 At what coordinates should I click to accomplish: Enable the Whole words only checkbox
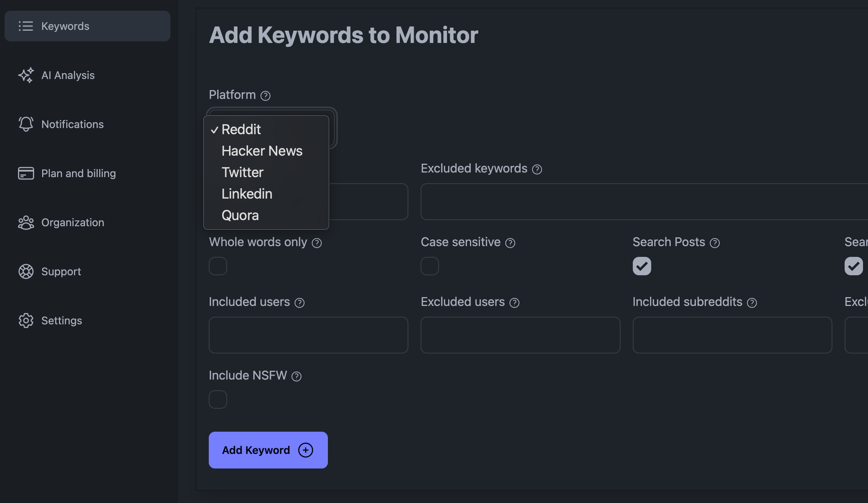218,266
